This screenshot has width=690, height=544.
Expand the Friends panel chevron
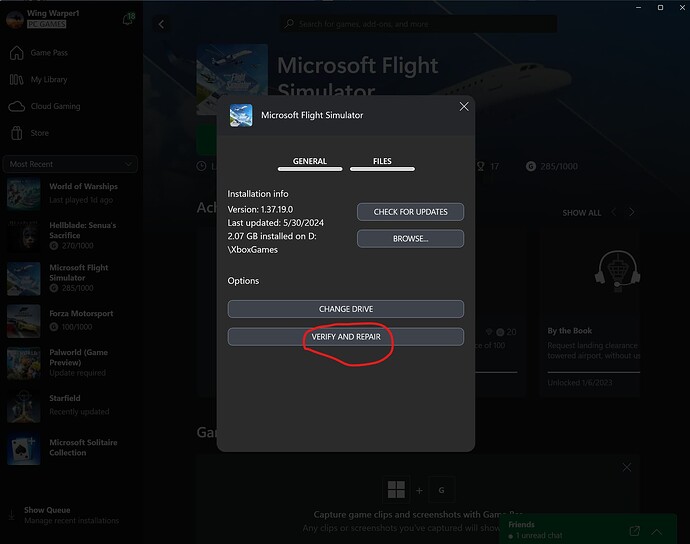[657, 532]
